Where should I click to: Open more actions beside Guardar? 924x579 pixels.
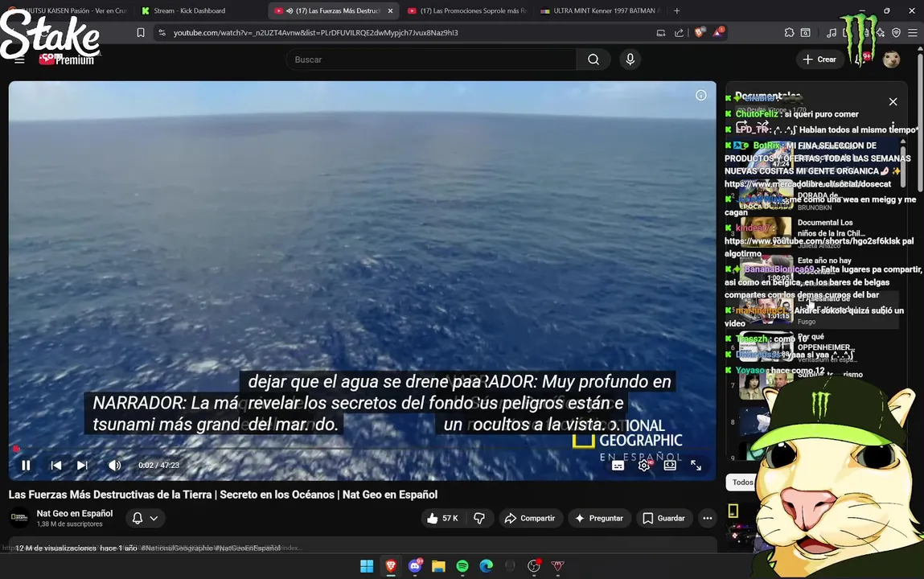point(707,519)
